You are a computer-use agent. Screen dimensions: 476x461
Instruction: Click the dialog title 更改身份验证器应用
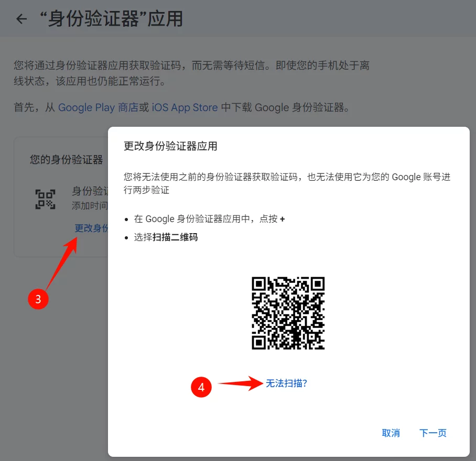pos(171,147)
